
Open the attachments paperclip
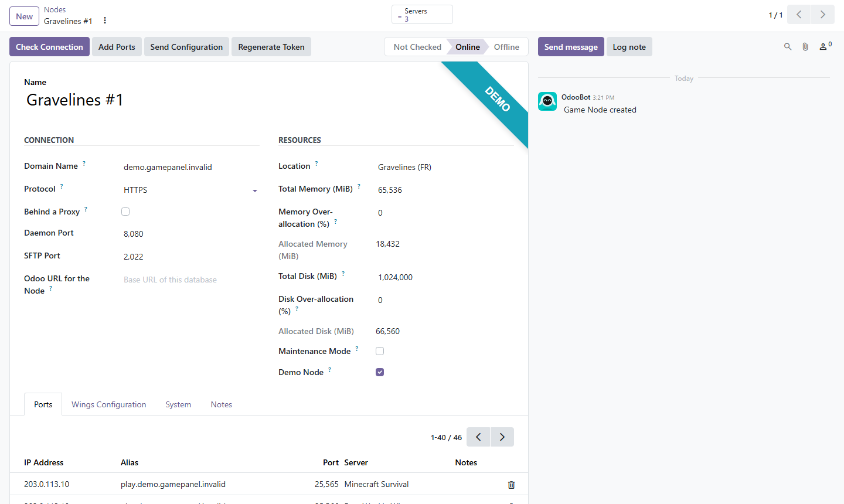[x=805, y=47]
